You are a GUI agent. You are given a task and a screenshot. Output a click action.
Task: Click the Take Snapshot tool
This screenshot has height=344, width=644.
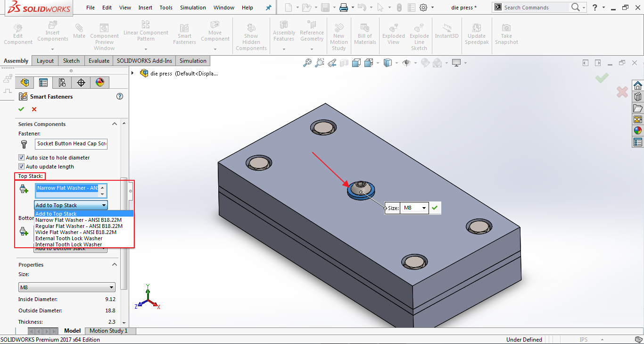pos(506,35)
